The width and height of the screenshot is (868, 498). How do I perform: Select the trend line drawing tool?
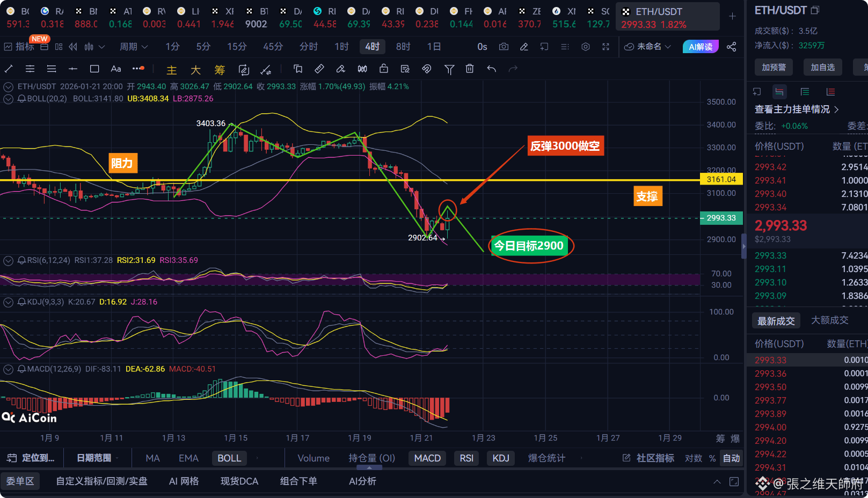click(x=9, y=69)
